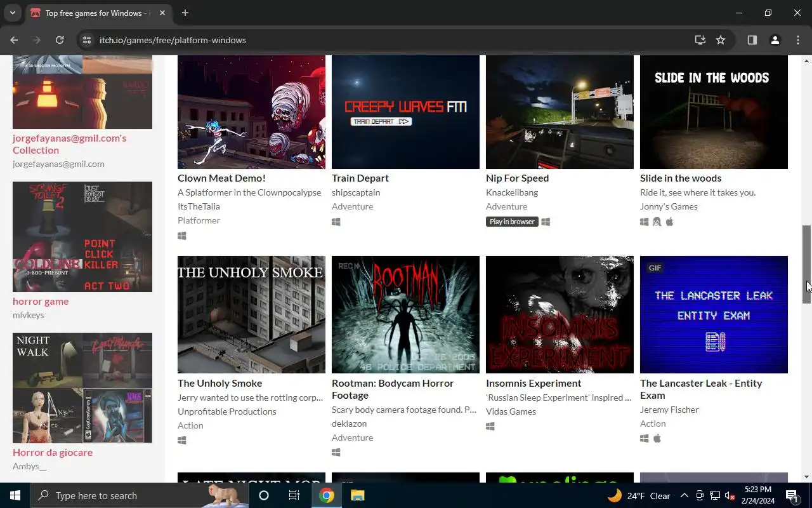
Task: Open Chrome side panel
Action: pos(752,40)
